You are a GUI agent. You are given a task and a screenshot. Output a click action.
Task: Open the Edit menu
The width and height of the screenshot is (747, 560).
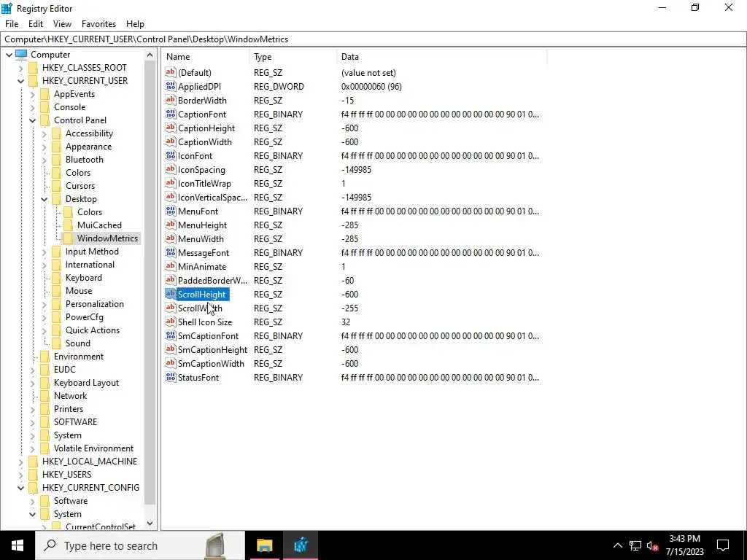[x=36, y=24]
